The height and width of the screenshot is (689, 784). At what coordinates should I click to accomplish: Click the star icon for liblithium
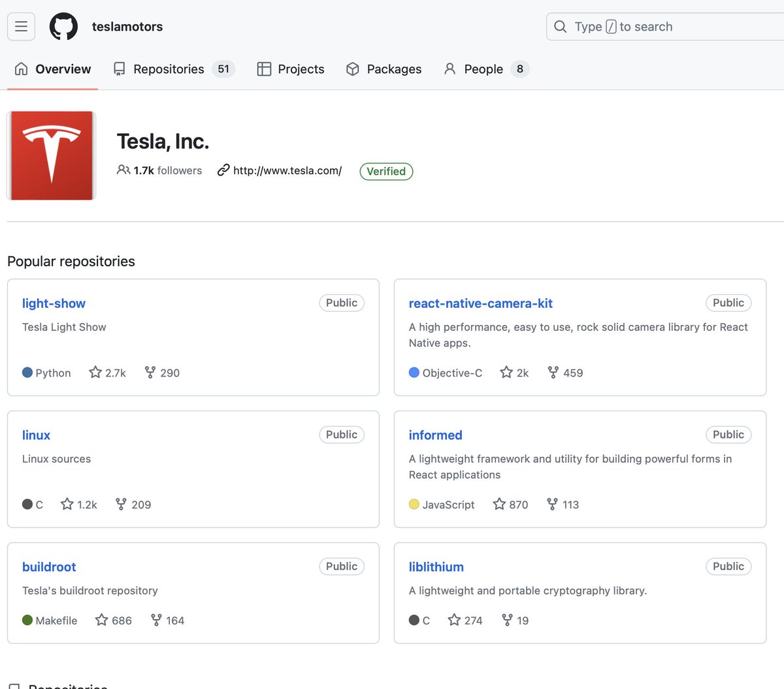pos(454,620)
